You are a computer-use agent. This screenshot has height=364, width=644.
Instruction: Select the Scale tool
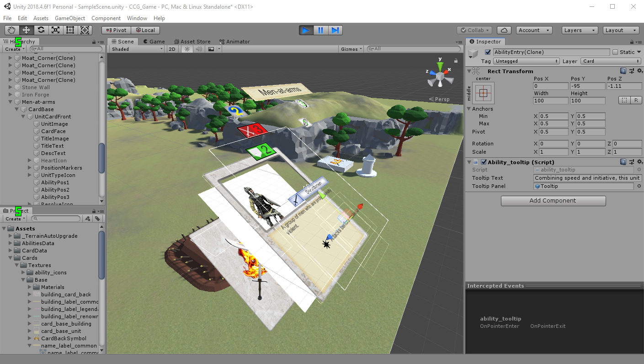[x=55, y=30]
